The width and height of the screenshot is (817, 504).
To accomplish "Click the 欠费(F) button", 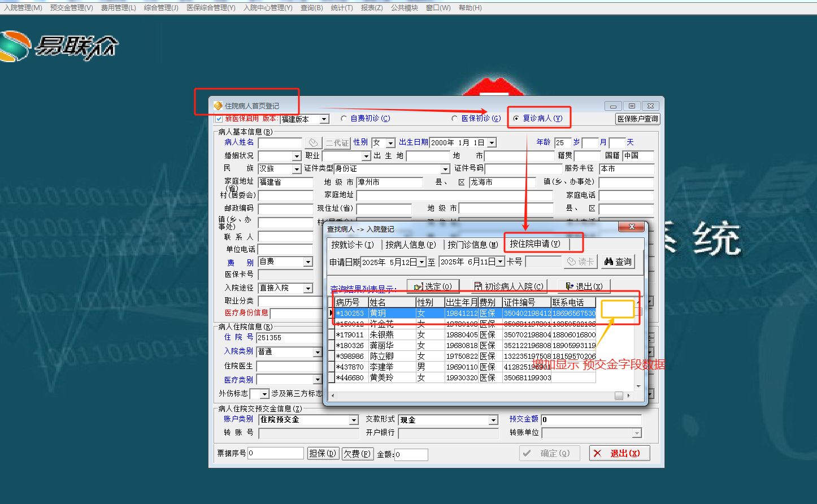I will click(357, 453).
